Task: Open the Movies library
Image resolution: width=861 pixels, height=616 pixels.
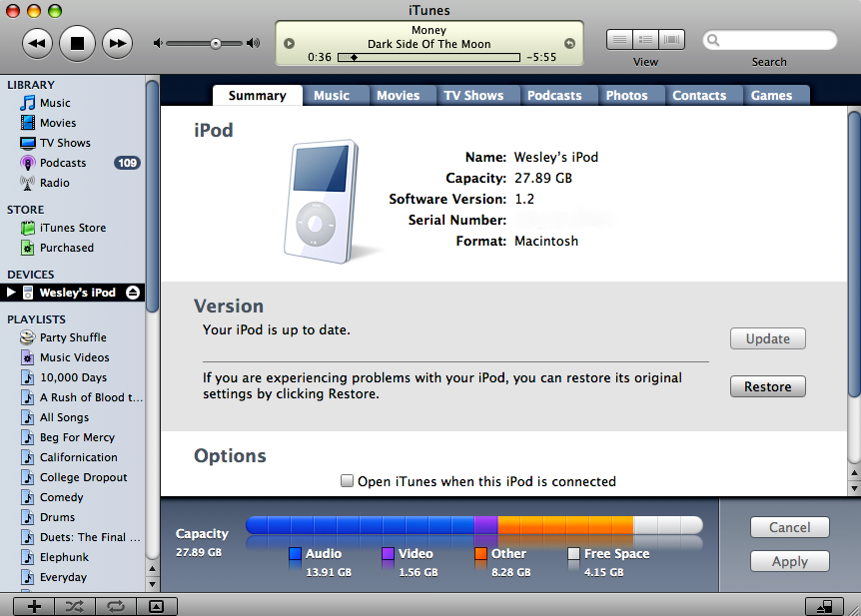Action: (x=73, y=123)
